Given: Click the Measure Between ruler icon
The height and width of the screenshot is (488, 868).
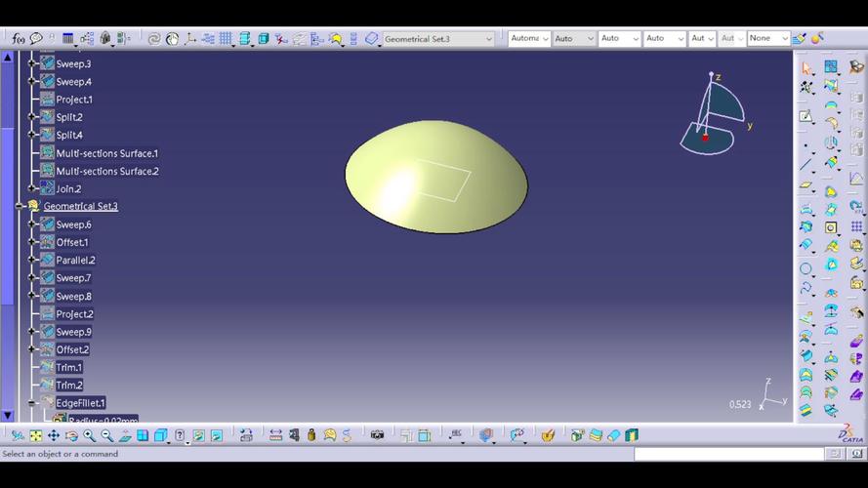Looking at the screenshot, I should [275, 435].
